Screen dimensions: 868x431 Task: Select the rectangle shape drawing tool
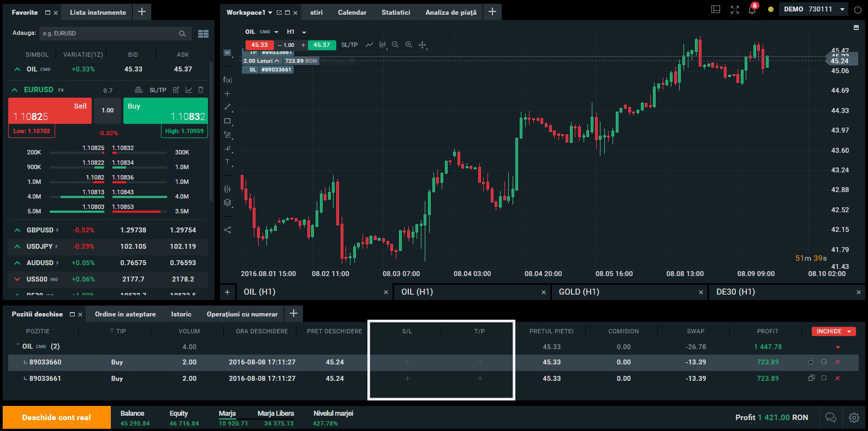pyautogui.click(x=228, y=121)
